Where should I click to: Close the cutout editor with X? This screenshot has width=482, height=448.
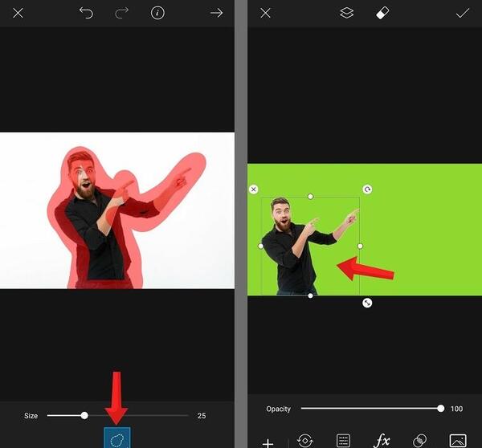click(x=18, y=13)
